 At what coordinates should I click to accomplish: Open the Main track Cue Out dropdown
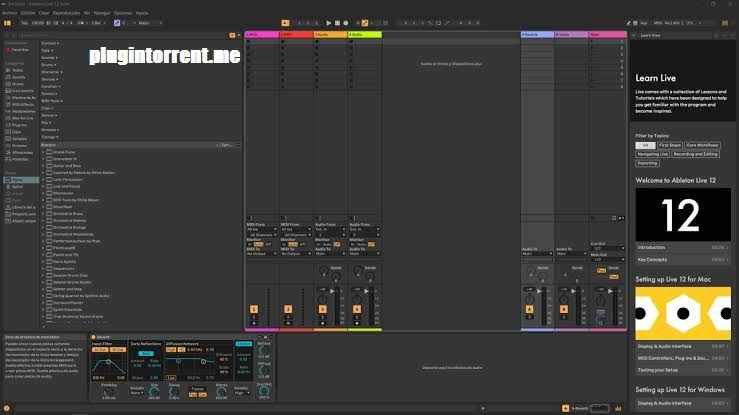[x=608, y=248]
